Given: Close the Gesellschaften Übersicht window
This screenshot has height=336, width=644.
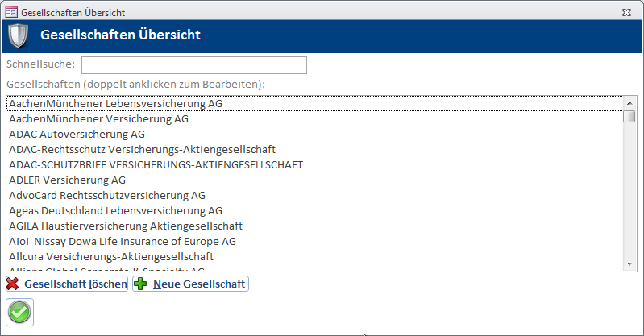Looking at the screenshot, I should tap(626, 12).
